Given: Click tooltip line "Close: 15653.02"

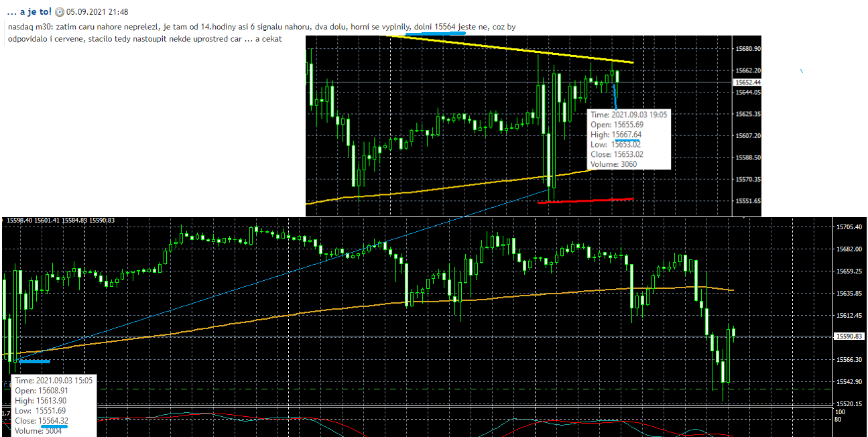Looking at the screenshot, I should (x=617, y=154).
